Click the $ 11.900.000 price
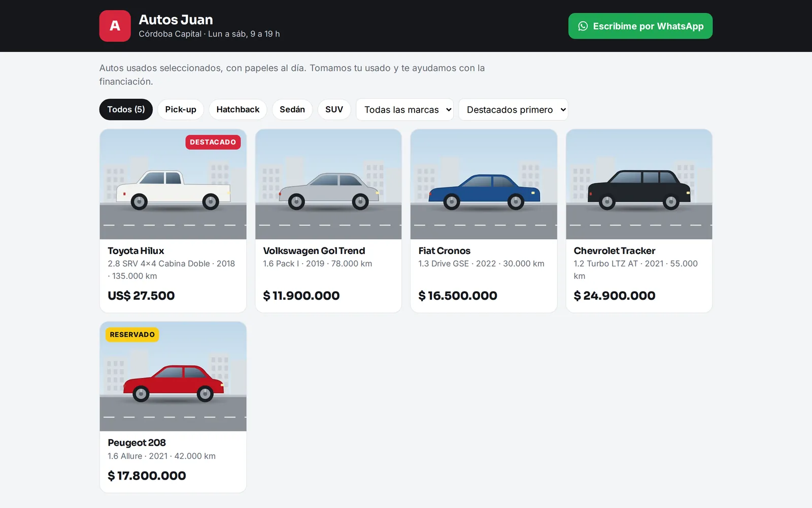812x508 pixels. click(301, 296)
